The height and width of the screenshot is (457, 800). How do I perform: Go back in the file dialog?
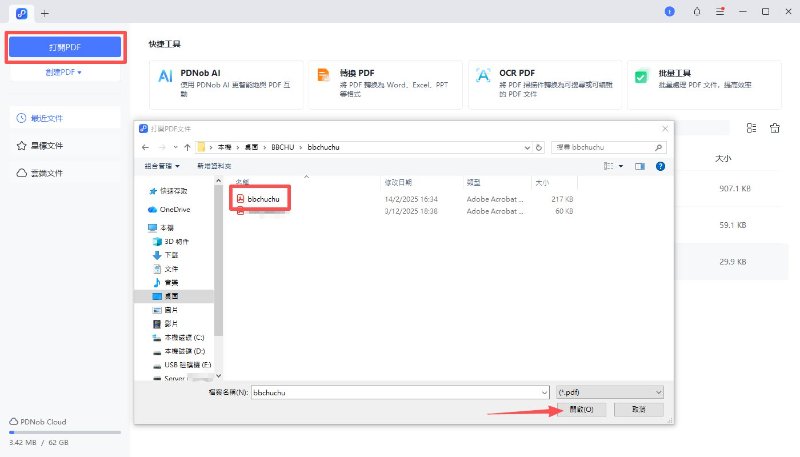[145, 147]
